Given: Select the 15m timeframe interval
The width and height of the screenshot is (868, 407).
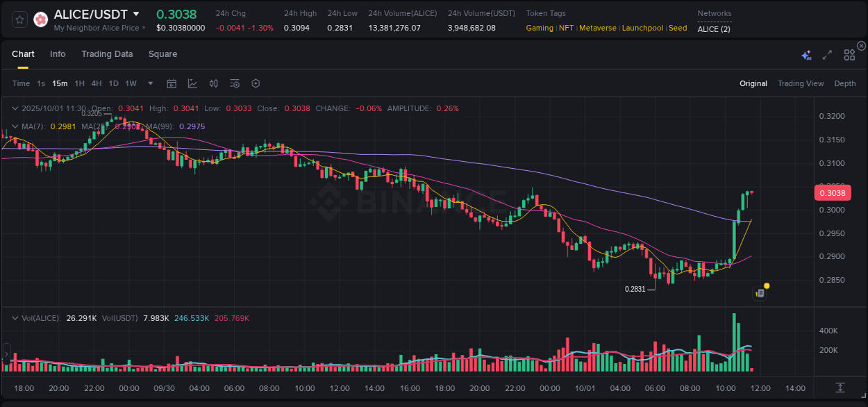Looking at the screenshot, I should point(60,83).
